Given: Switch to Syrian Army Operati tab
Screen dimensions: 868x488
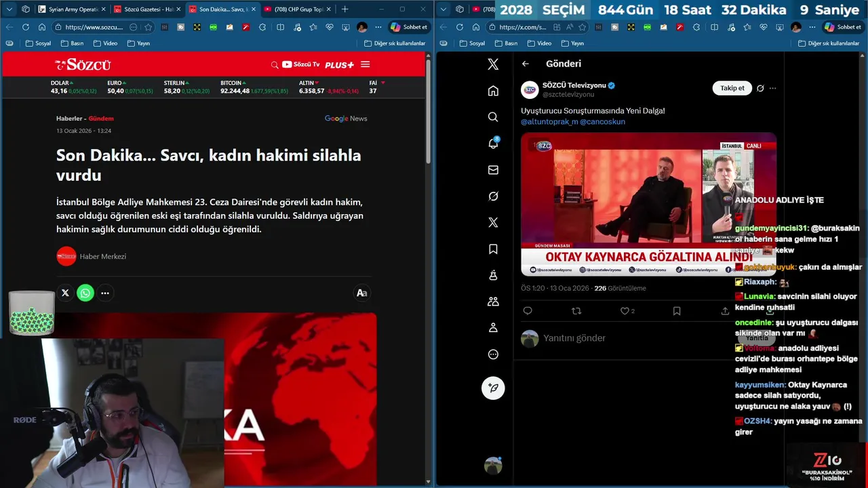Looking at the screenshot, I should (72, 9).
